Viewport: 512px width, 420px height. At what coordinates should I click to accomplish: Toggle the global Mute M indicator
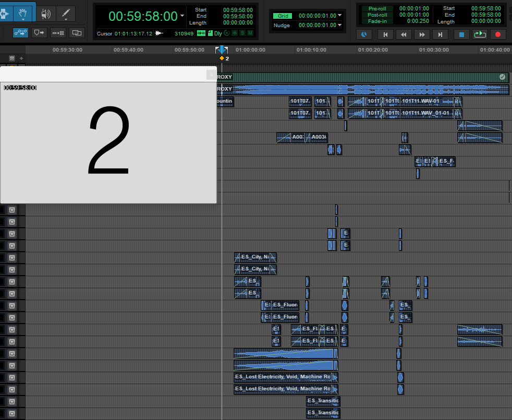pos(250,33)
